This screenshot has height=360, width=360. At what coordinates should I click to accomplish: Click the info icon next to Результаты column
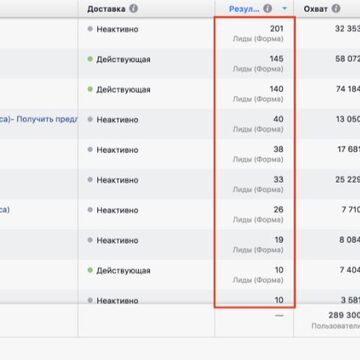pyautogui.click(x=268, y=9)
